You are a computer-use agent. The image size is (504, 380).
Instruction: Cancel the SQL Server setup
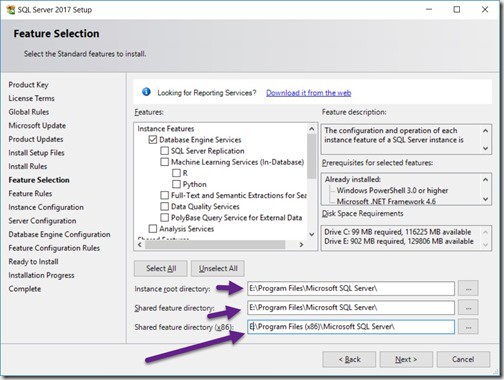tap(463, 359)
